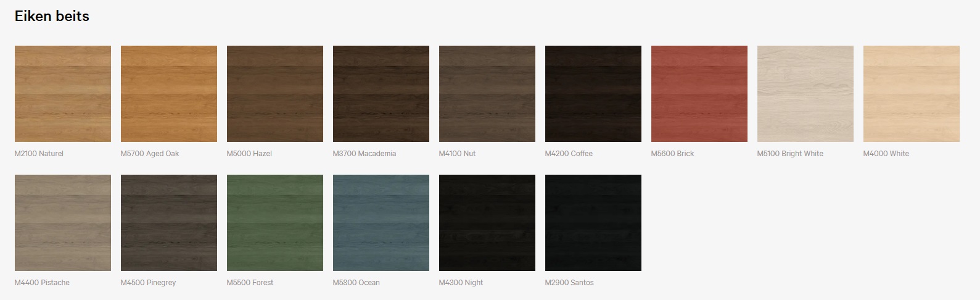This screenshot has width=980, height=300.
Task: Select the M4400 Pistache swatch
Action: 63,223
